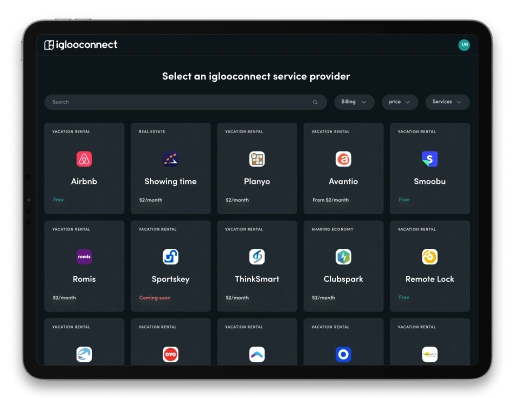Click the $2/month price on Planyo card
The image size is (514, 398).
point(237,200)
